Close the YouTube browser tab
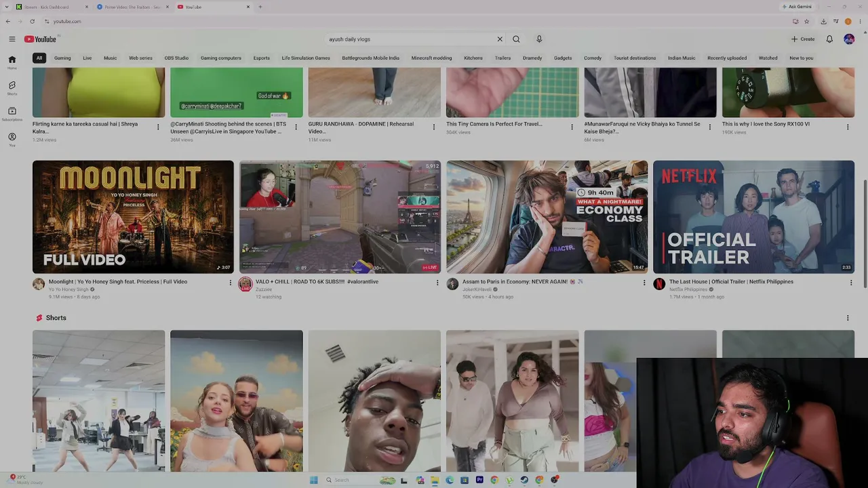Screen dimensions: 868x488 tap(248, 7)
